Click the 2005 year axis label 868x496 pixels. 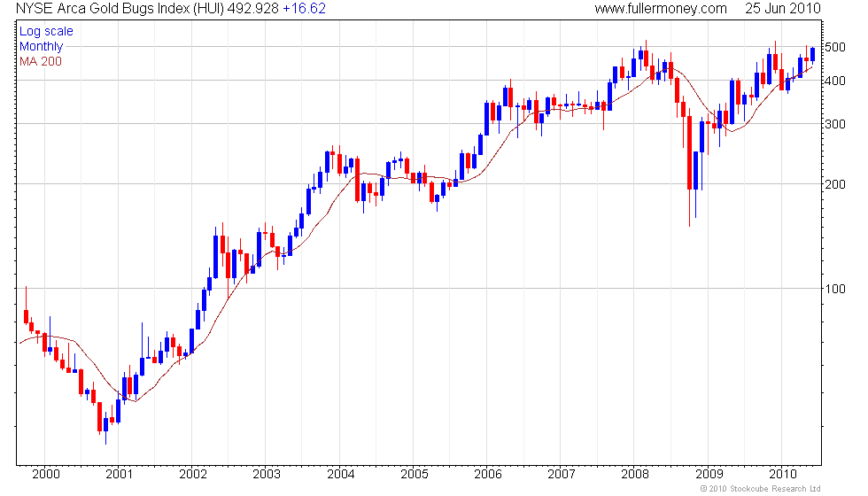[x=415, y=474]
